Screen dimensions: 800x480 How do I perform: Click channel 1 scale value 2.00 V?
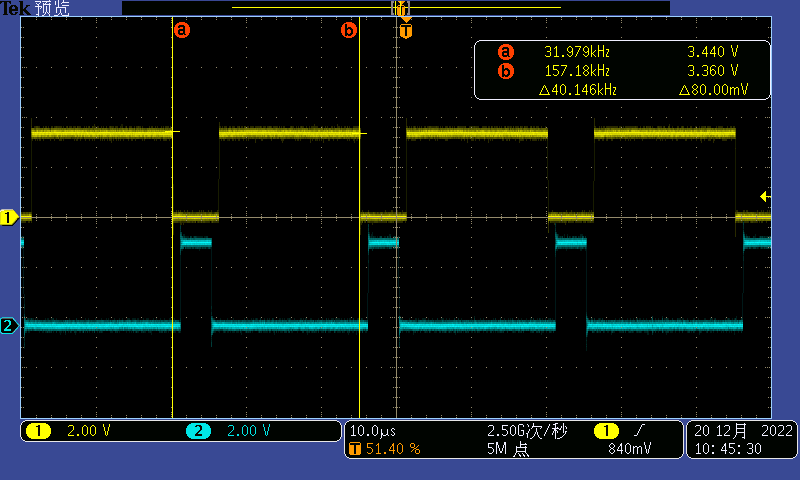[x=89, y=431]
